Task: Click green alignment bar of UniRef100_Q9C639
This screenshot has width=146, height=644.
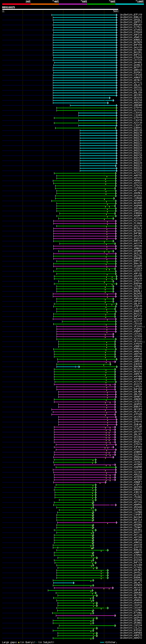Action: [86, 278]
